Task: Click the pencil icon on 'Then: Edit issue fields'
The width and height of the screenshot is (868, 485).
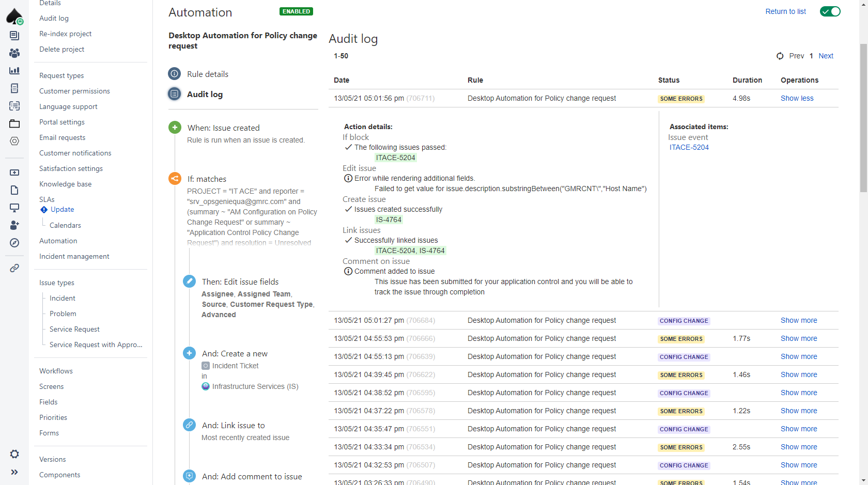Action: 189,281
